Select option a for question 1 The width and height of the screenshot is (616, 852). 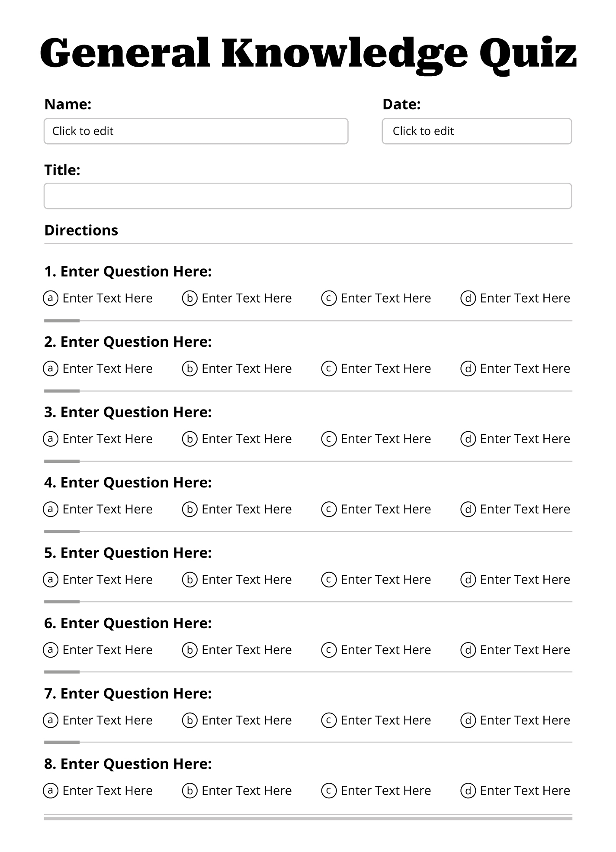point(51,298)
